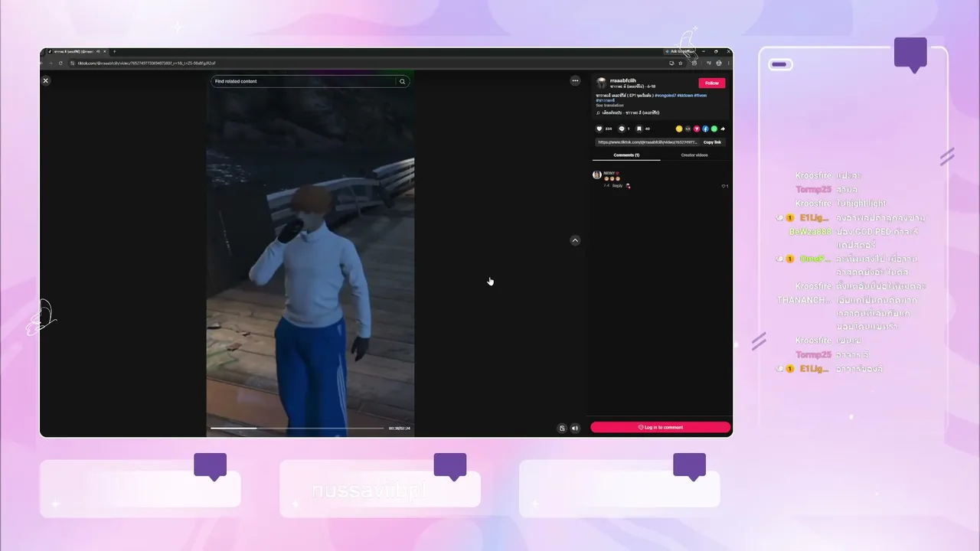Click the red send-to-friends share icon
This screenshot has height=551, width=980.
(697, 129)
